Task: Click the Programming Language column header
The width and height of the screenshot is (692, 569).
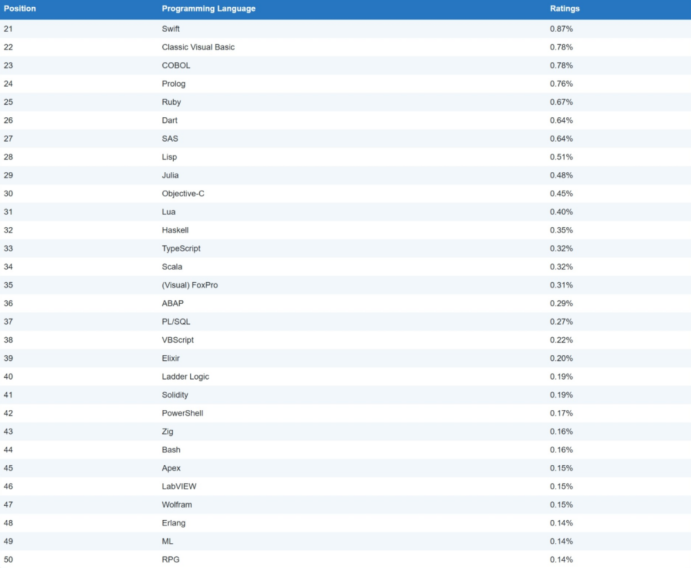Action: tap(208, 9)
